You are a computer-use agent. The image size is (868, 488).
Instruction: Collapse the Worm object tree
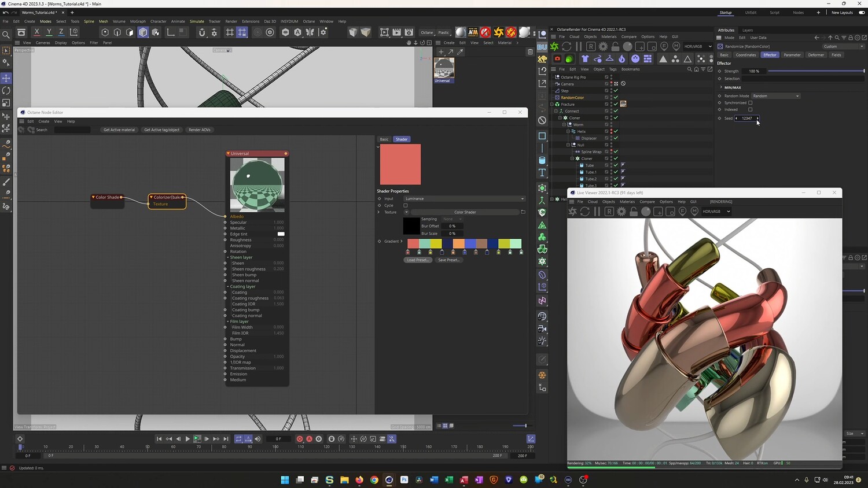564,124
